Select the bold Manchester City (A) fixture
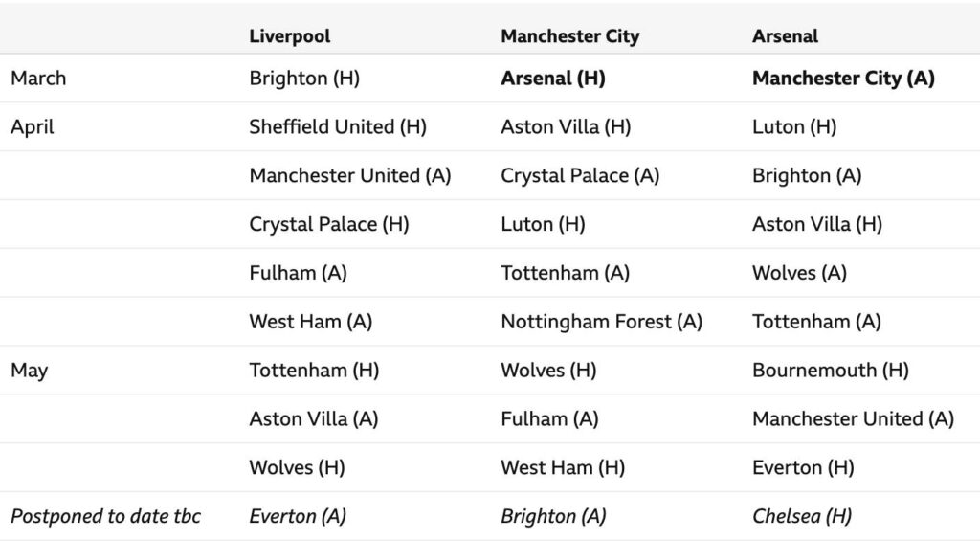 click(843, 79)
